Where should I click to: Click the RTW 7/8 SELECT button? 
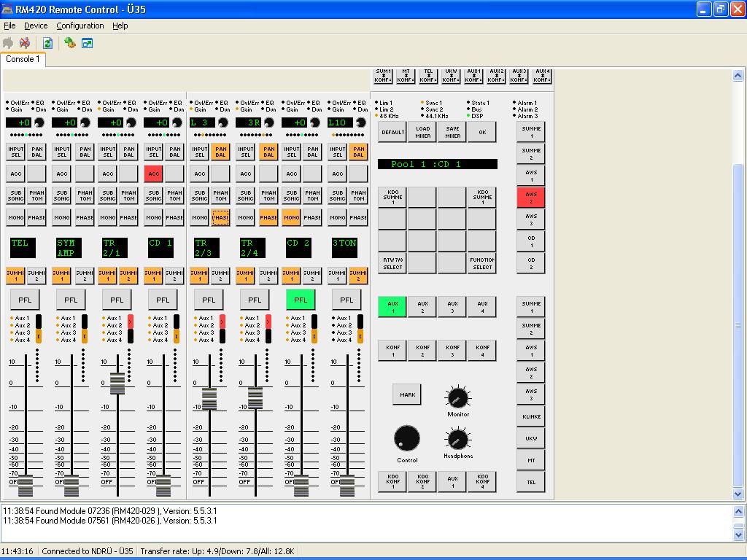click(392, 263)
